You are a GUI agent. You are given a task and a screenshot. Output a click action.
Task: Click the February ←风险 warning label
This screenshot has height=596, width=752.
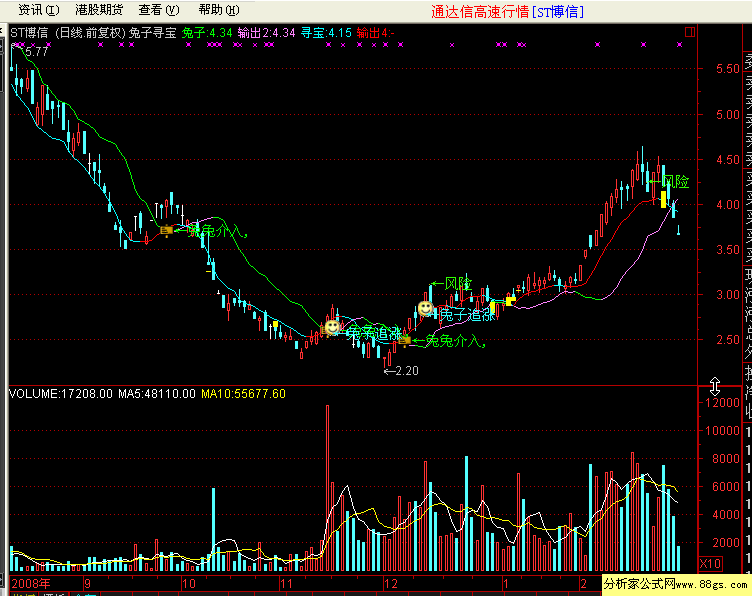pos(668,182)
